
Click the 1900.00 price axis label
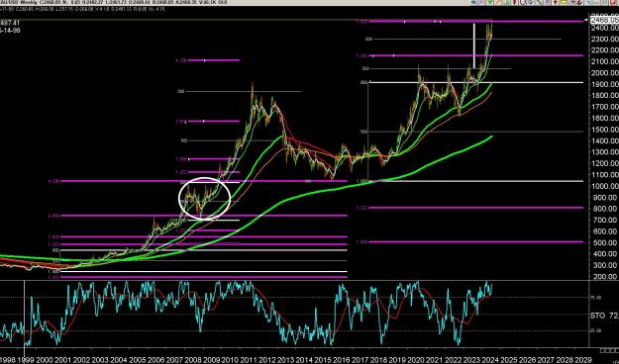[x=604, y=84]
